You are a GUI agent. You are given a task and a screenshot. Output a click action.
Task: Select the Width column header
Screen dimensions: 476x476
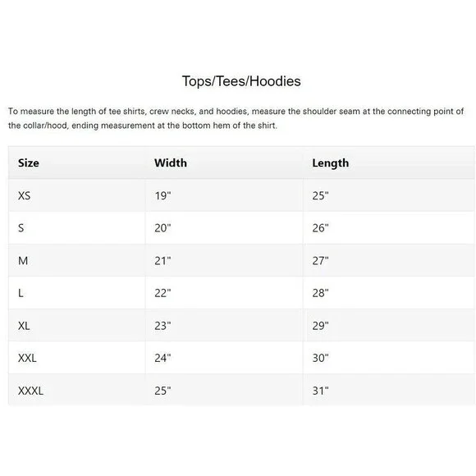click(171, 163)
